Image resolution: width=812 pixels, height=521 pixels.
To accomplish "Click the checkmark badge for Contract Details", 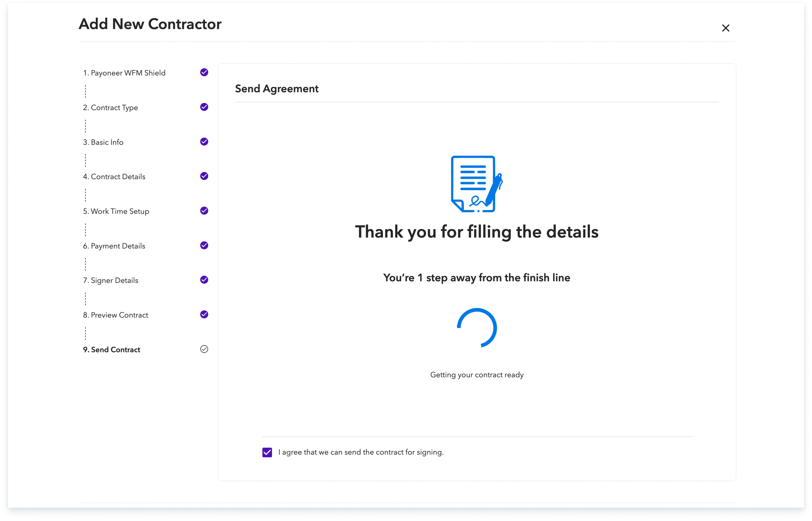I will (x=204, y=176).
